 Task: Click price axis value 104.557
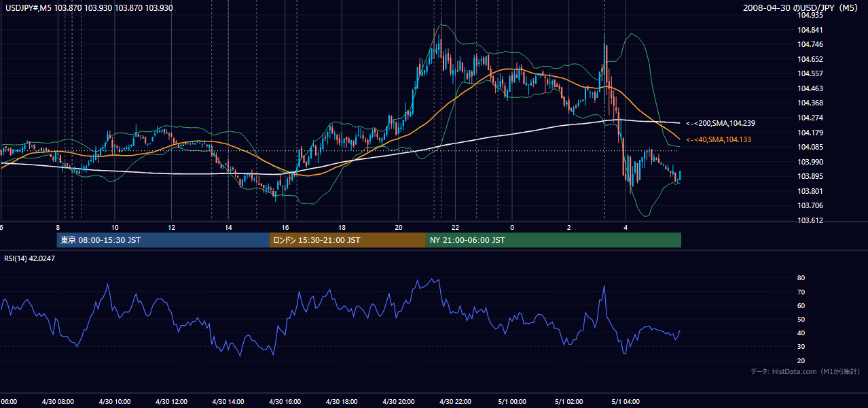pyautogui.click(x=811, y=73)
